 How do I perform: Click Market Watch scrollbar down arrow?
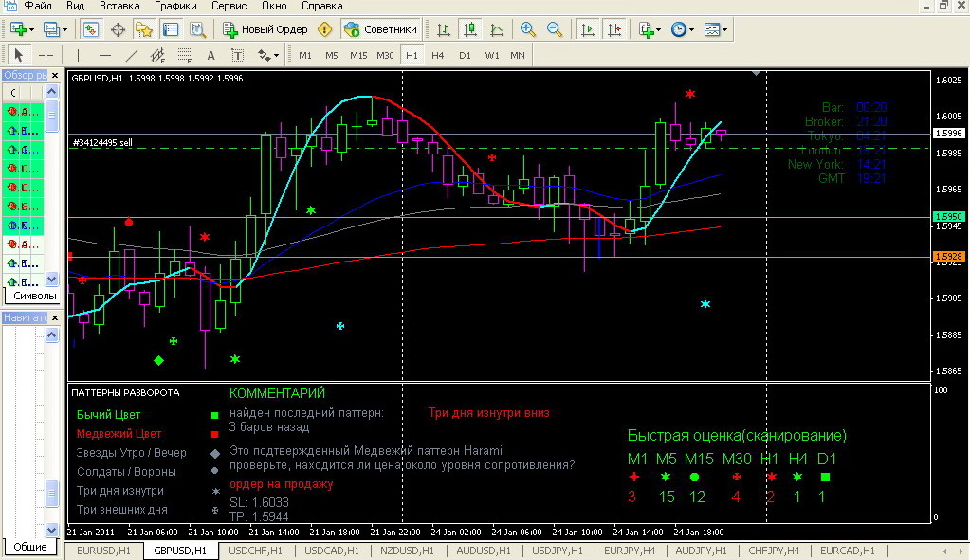[x=51, y=280]
